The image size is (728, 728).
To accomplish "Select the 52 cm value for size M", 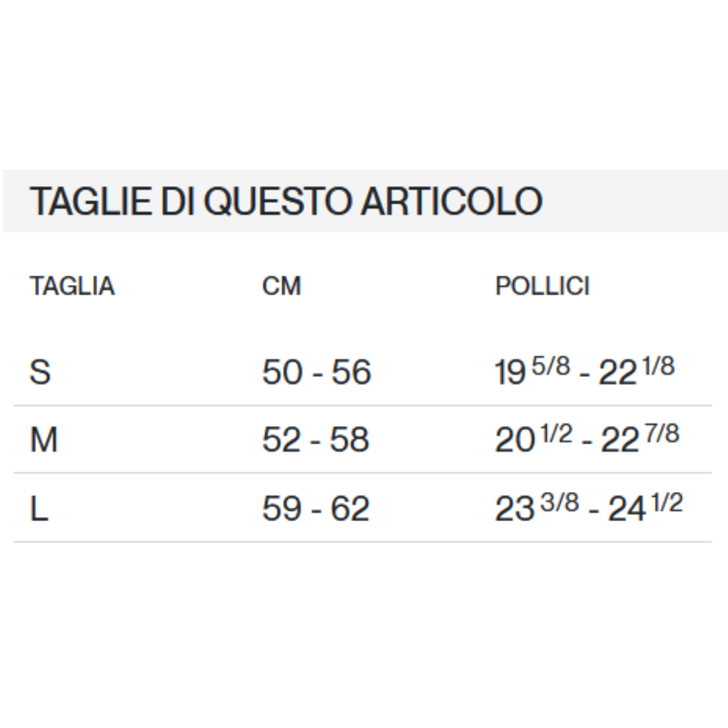I will pos(282,440).
